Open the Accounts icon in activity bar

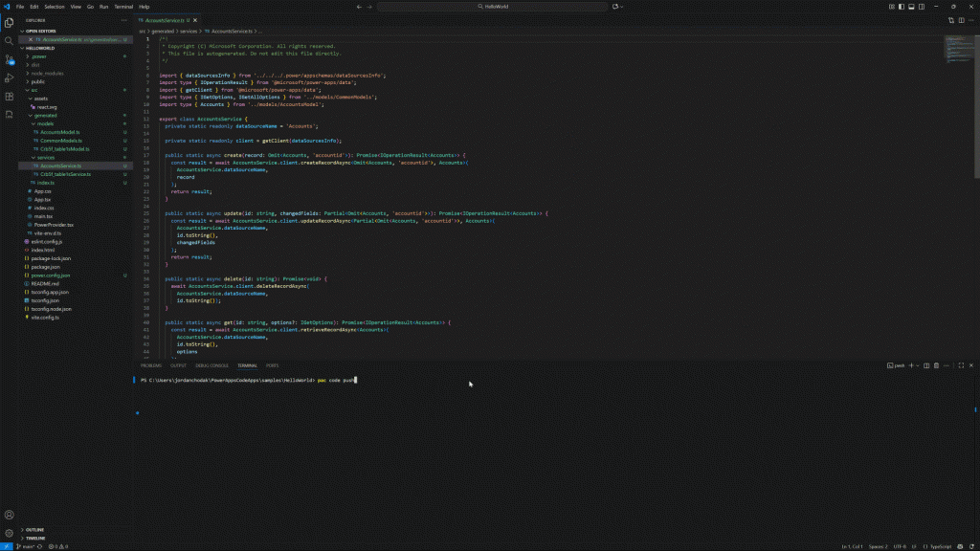[9, 515]
